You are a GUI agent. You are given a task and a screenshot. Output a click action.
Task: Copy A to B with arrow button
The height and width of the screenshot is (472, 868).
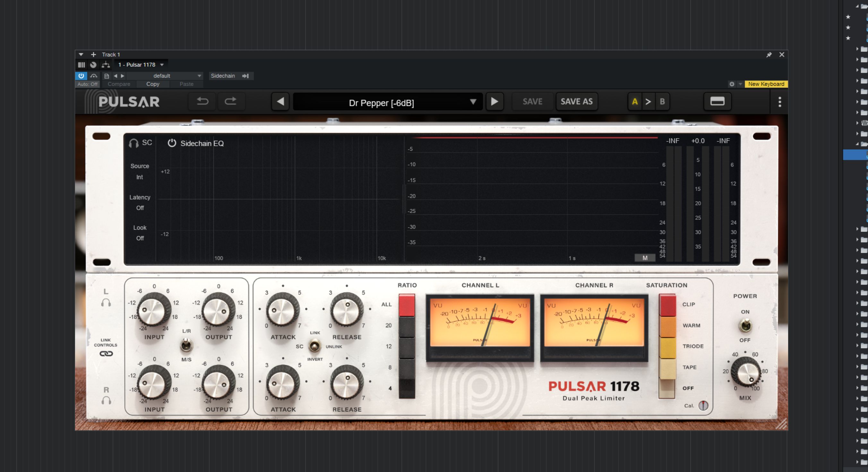pos(648,101)
